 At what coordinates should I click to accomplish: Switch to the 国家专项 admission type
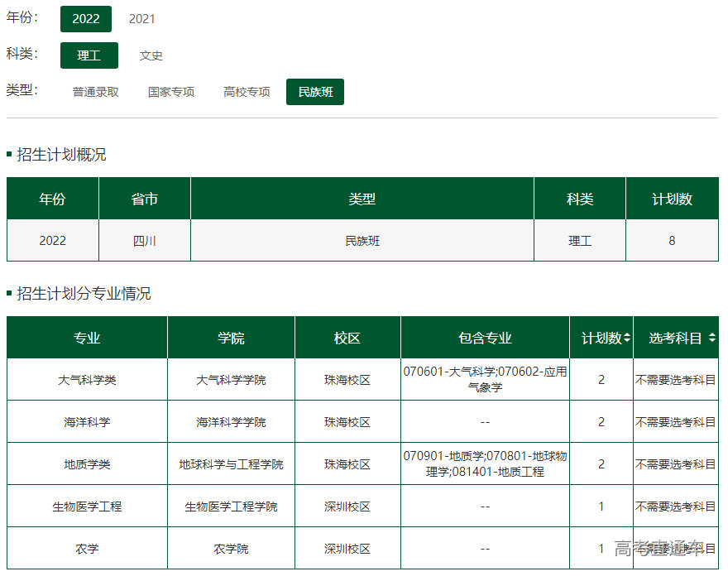171,92
